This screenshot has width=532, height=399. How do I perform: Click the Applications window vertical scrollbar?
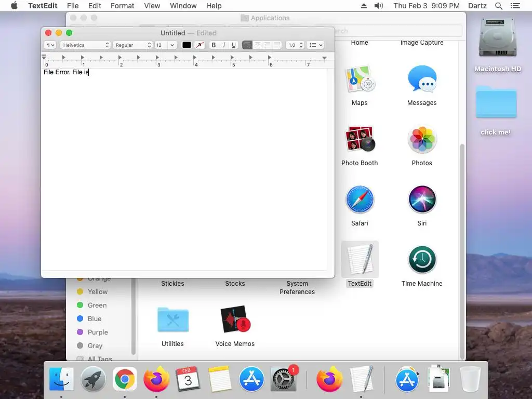pyautogui.click(x=462, y=251)
